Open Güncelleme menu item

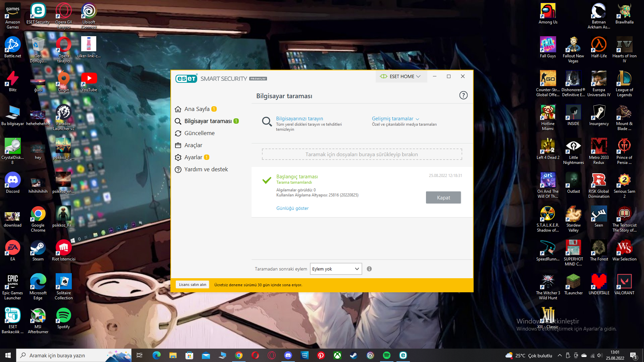(x=199, y=133)
